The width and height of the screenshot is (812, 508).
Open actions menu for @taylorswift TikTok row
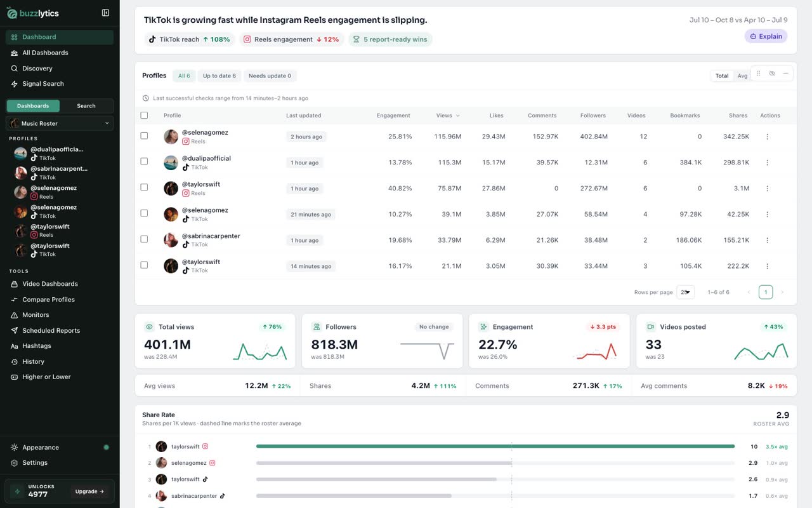[767, 266]
